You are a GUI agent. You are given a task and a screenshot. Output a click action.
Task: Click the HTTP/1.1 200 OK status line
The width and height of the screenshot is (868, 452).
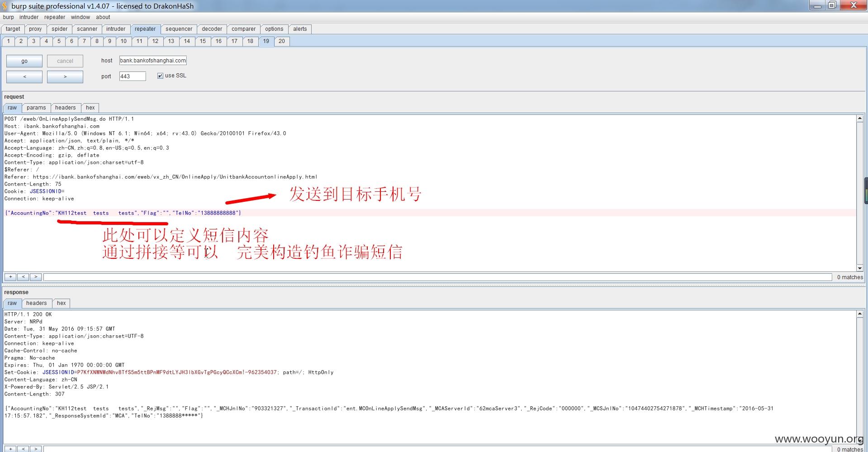pyautogui.click(x=28, y=314)
